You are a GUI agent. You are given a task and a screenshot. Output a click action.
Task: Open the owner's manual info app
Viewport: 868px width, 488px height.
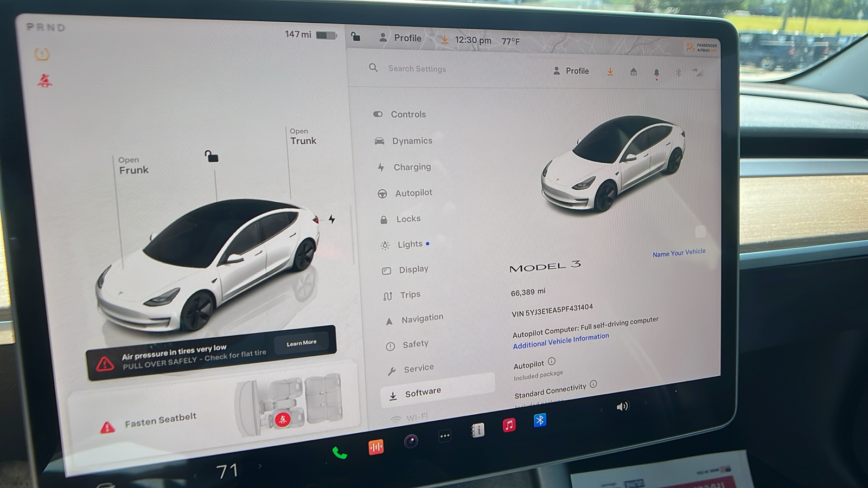click(x=478, y=431)
